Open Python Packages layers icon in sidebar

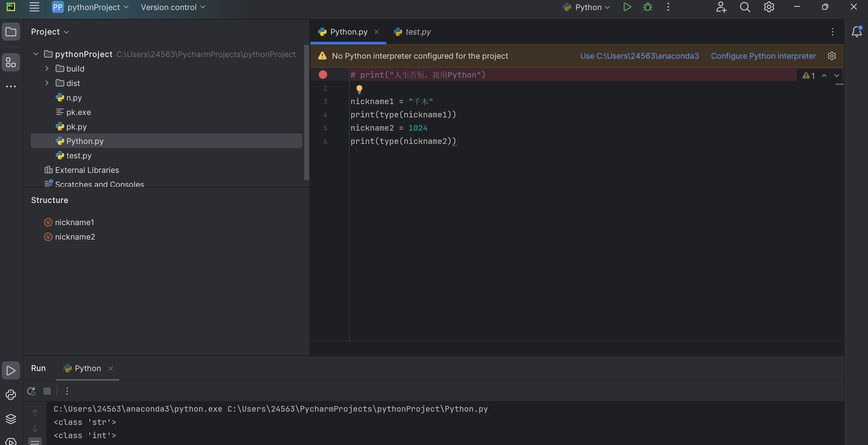(x=11, y=419)
